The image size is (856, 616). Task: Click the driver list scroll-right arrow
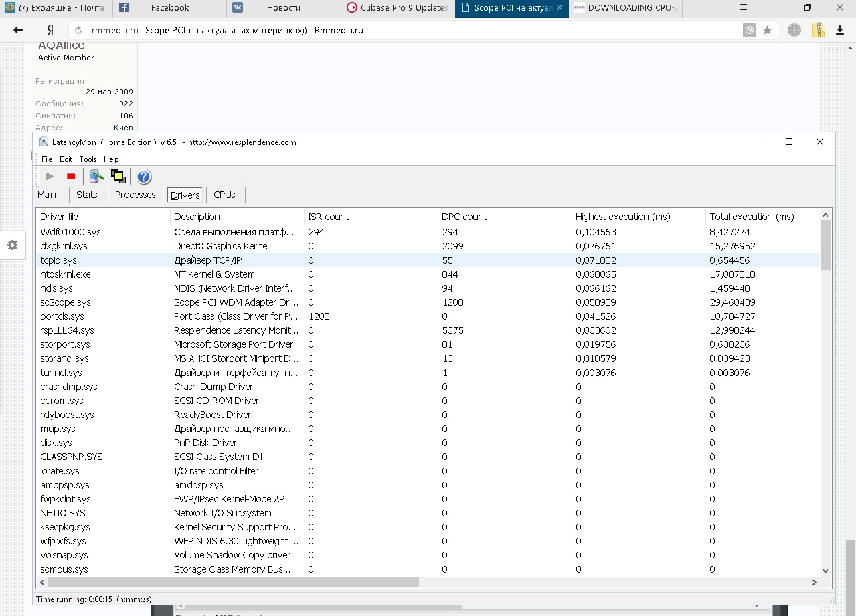pyautogui.click(x=815, y=582)
